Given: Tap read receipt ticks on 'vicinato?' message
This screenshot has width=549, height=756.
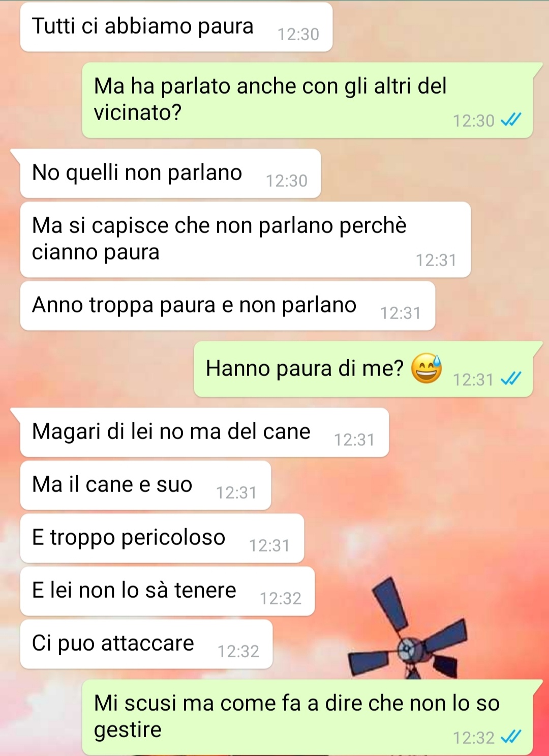Looking at the screenshot, I should [511, 120].
